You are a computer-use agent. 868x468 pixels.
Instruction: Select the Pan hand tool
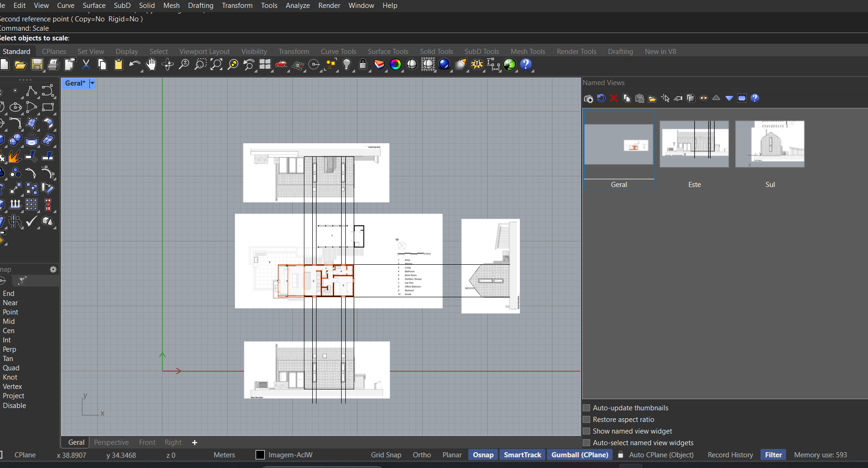pyautogui.click(x=151, y=65)
